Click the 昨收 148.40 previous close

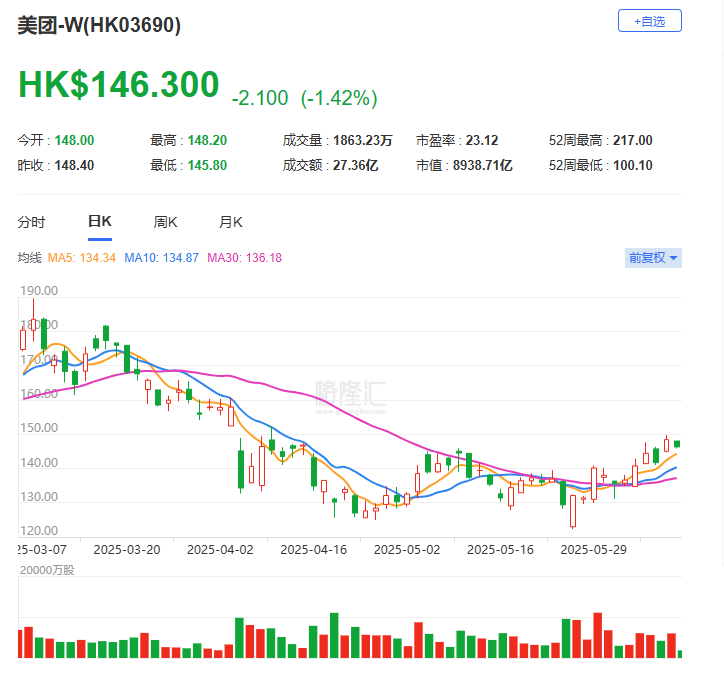[x=56, y=165]
